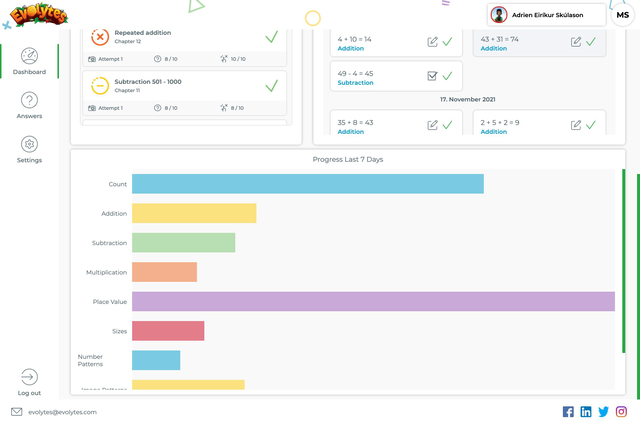Click Attempt 1 camera icon under Repeated addition
640x424 pixels.
coord(92,59)
